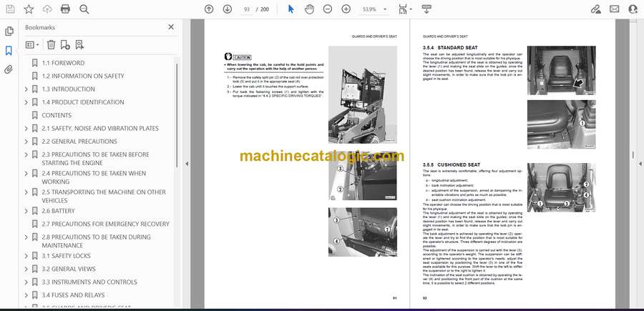Open the attachments paperclip panel
This screenshot has height=311, width=644.
tap(9, 70)
